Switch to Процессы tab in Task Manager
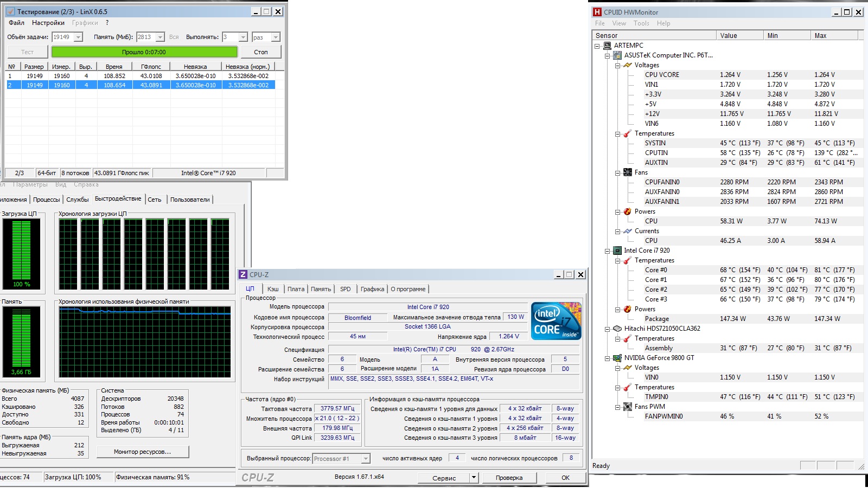The height and width of the screenshot is (488, 868). [x=47, y=200]
